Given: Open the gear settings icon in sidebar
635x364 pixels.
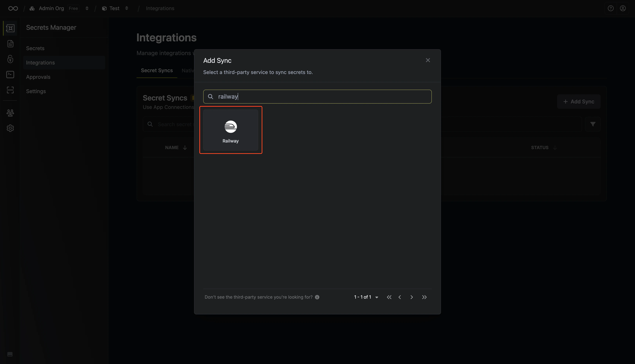Looking at the screenshot, I should [x=10, y=128].
